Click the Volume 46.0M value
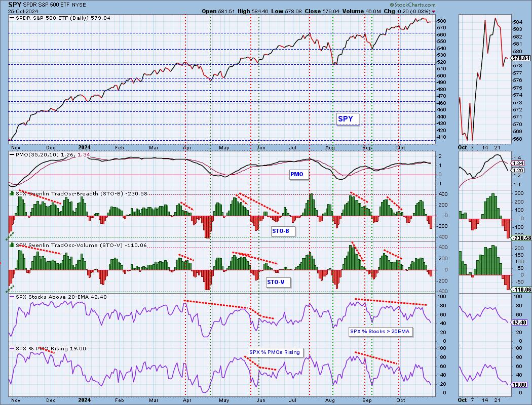The width and height of the screenshot is (532, 405). tap(362, 11)
